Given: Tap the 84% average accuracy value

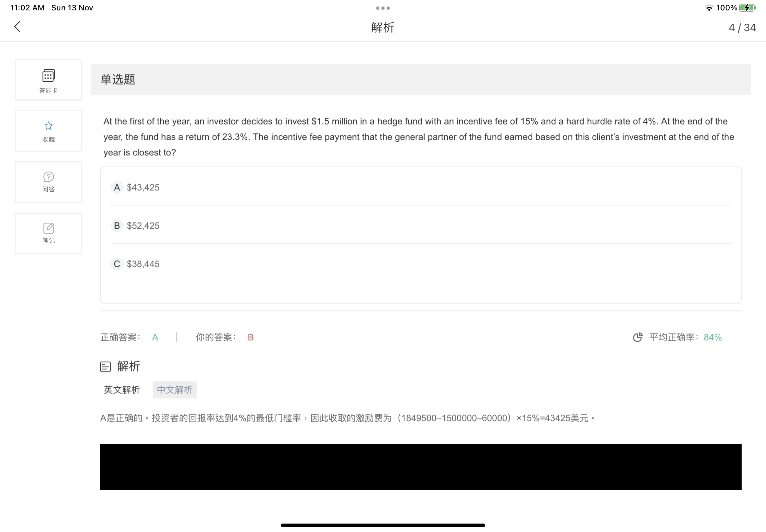Looking at the screenshot, I should tap(713, 337).
